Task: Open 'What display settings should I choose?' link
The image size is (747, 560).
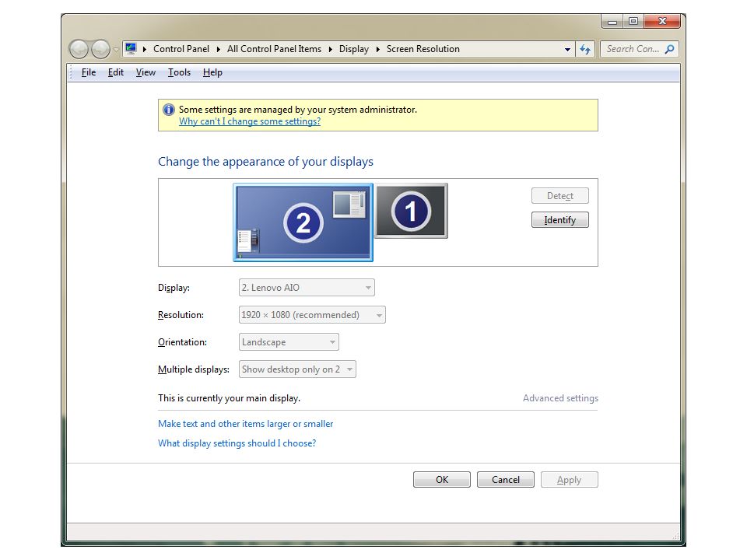Action: [237, 443]
